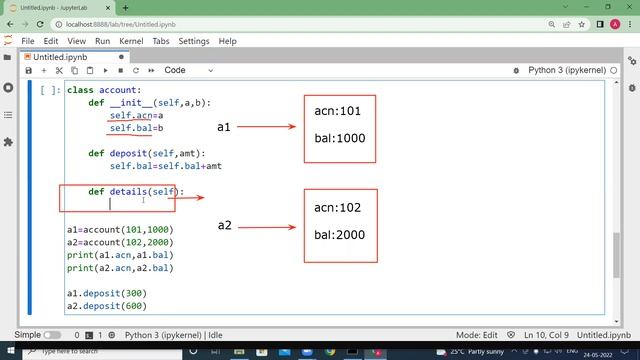Open the Run menu
This screenshot has width=640, height=360.
[x=102, y=41]
